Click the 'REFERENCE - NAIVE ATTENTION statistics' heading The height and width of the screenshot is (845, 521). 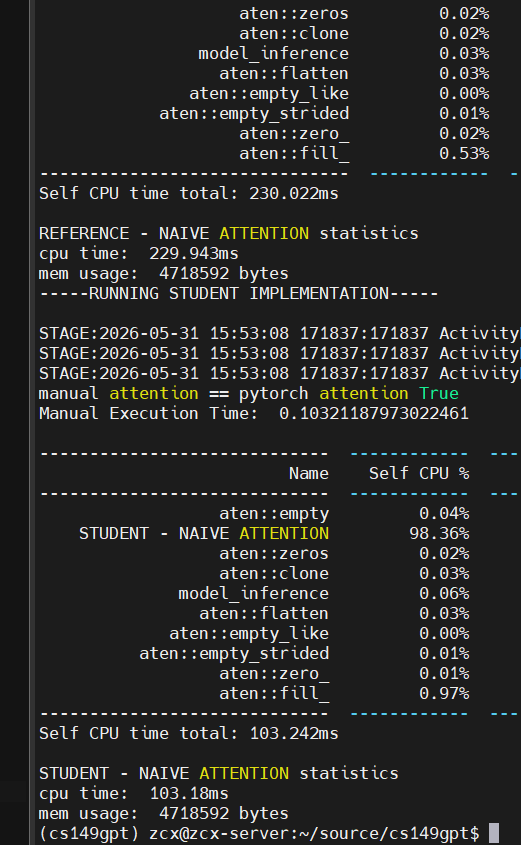[x=228, y=233]
